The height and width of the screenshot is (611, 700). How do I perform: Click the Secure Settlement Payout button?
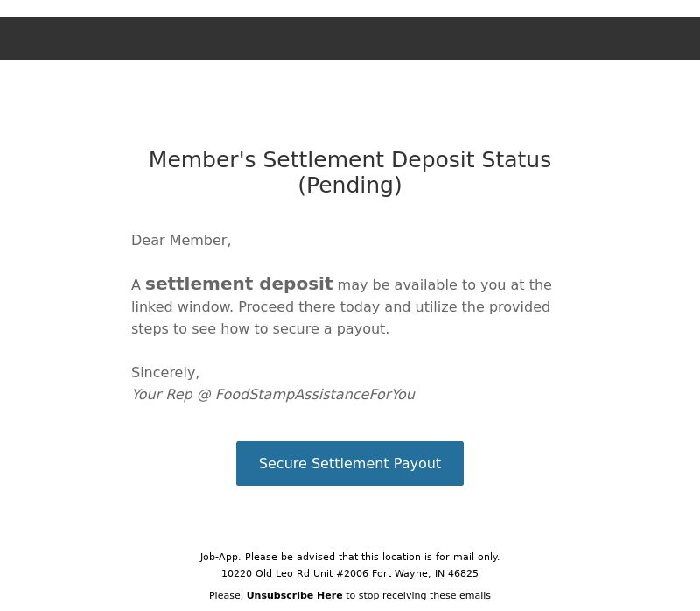(349, 463)
